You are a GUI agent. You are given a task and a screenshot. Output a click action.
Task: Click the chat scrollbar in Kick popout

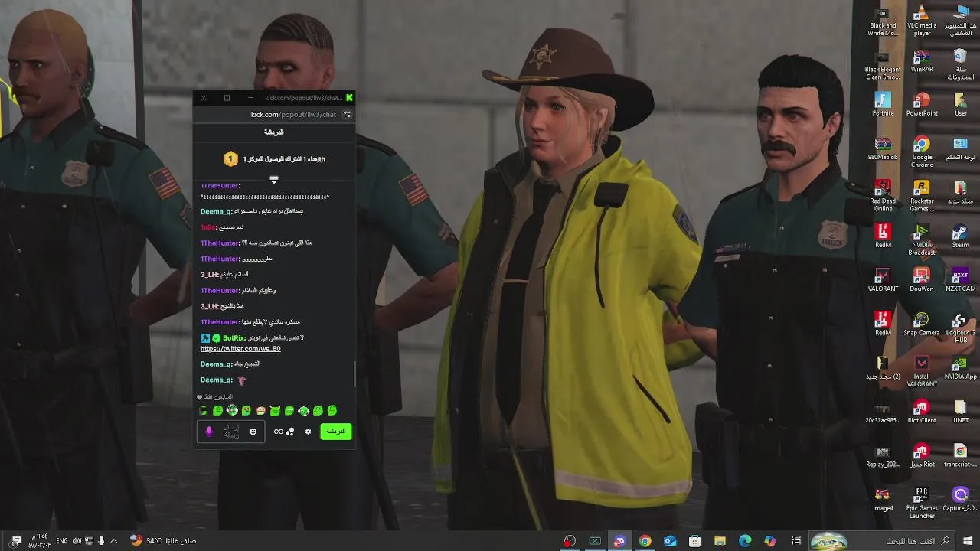354,375
